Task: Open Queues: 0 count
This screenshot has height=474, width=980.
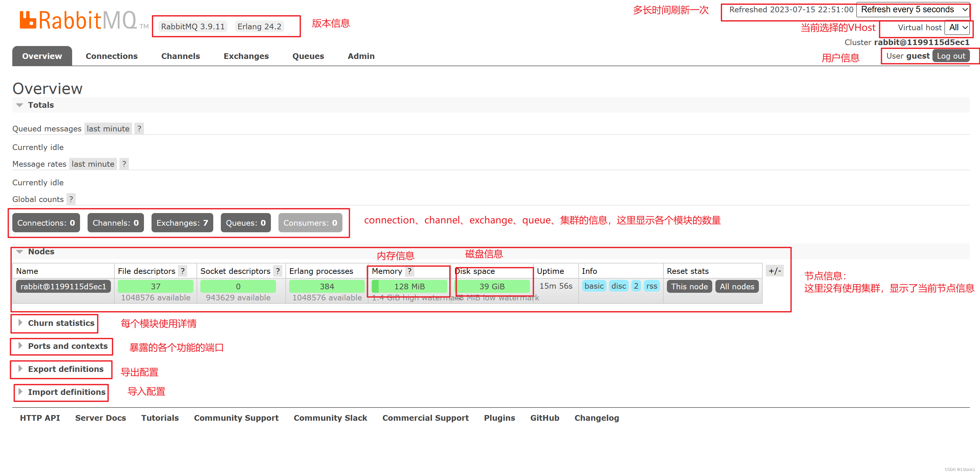Action: coord(246,223)
